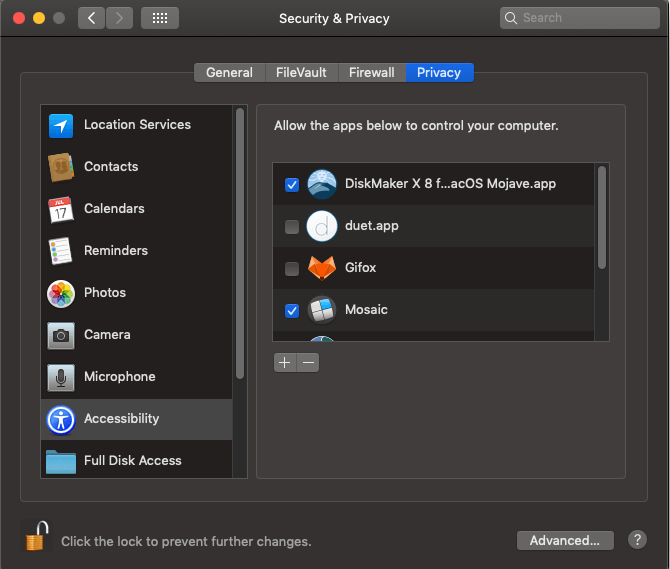This screenshot has height=569, width=670.
Task: Focus the Search field
Action: (x=579, y=18)
